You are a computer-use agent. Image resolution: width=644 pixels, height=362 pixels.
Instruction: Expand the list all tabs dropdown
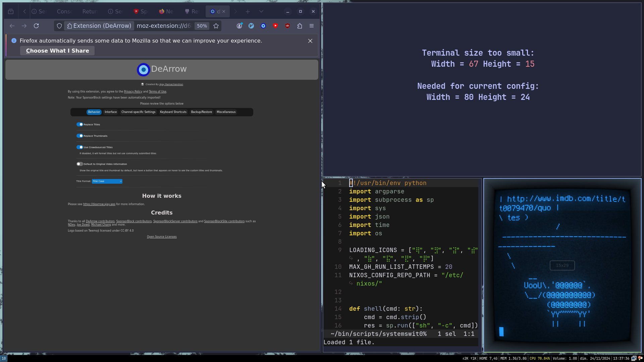pos(261,11)
